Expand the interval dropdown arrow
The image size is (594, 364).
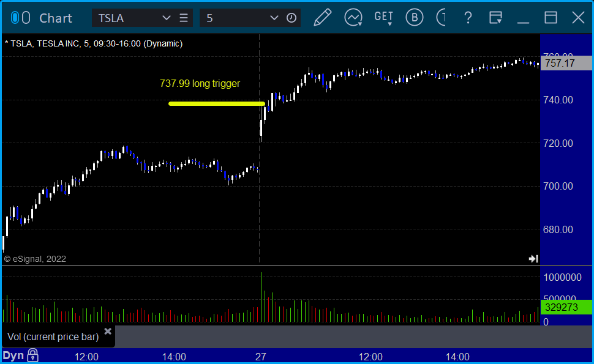(274, 18)
